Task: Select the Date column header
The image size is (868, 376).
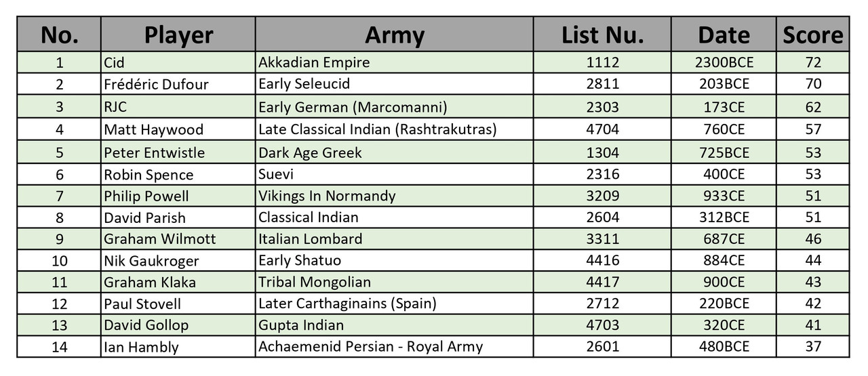Action: coord(724,35)
